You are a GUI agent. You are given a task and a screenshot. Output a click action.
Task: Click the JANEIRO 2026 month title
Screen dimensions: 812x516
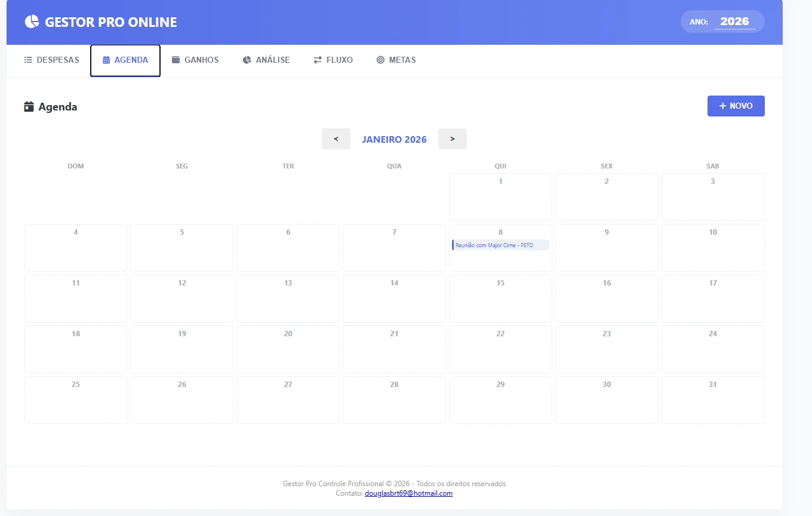[394, 139]
